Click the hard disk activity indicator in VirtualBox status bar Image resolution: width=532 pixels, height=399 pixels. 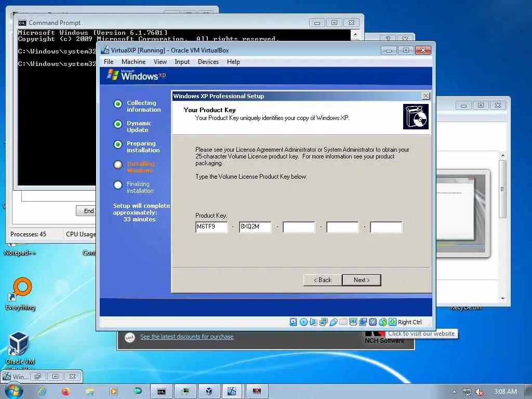[x=294, y=322]
